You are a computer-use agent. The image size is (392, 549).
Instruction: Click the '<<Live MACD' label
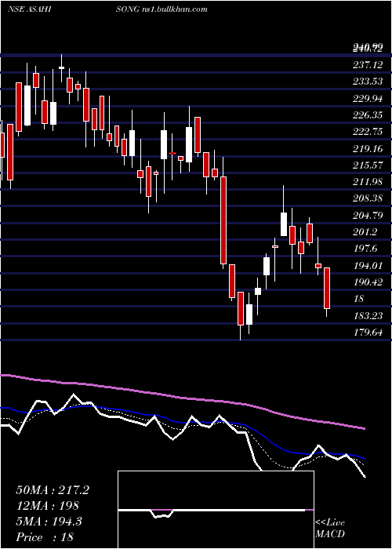pyautogui.click(x=330, y=529)
